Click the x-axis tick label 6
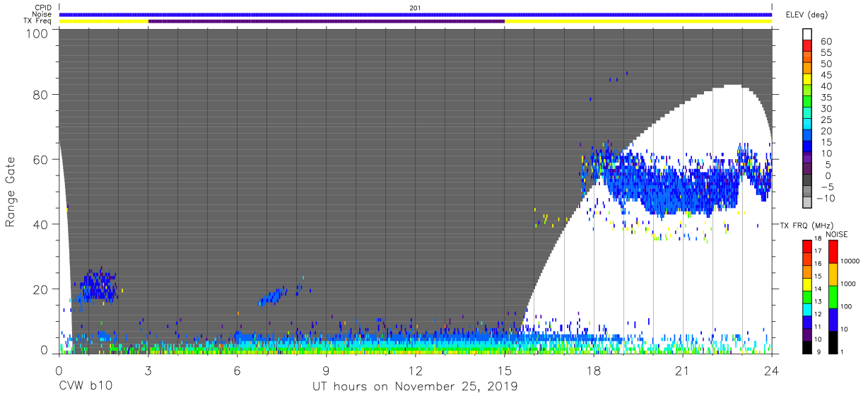Viewport: 868px width, 401px height. coord(237,371)
